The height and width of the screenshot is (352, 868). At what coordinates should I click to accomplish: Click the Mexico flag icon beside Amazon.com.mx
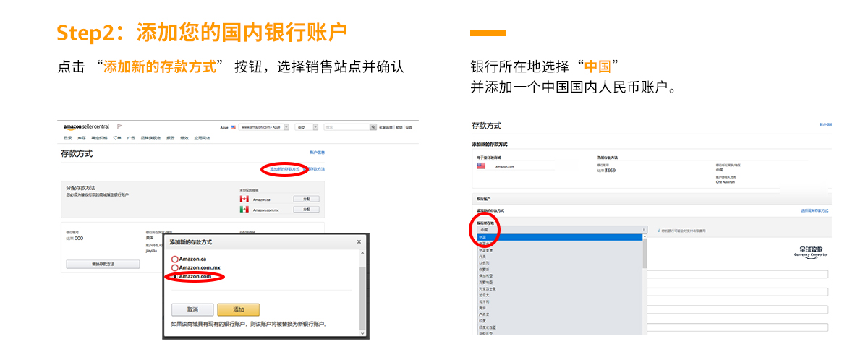pyautogui.click(x=244, y=210)
